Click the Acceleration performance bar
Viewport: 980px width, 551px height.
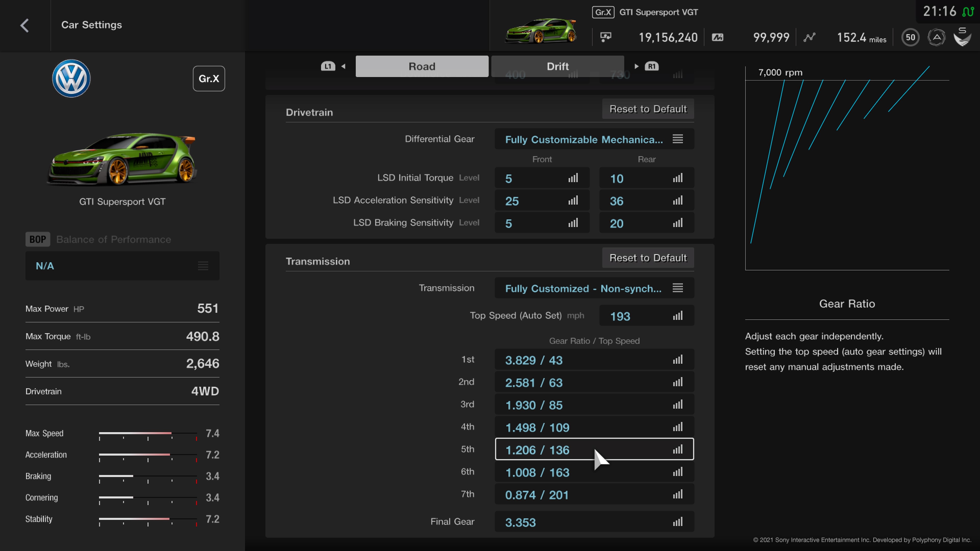pos(148,455)
